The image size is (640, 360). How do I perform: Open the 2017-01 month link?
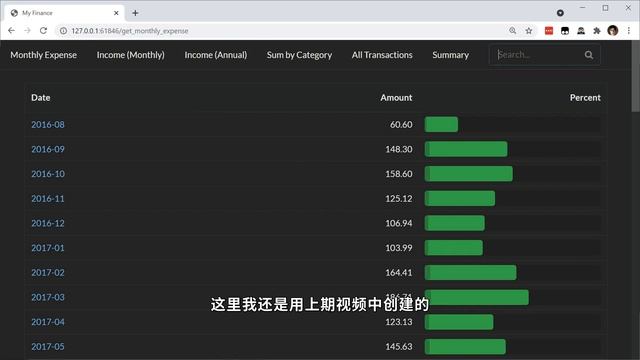point(48,248)
